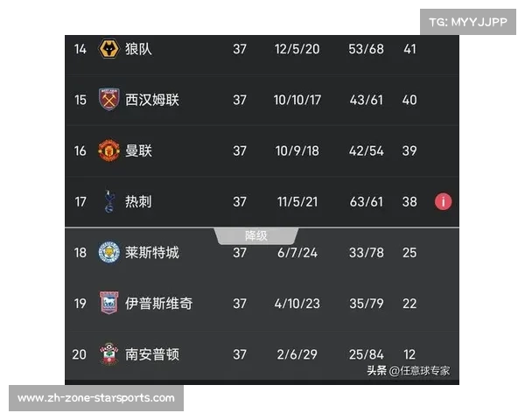The height and width of the screenshot is (420, 525).
Task: Click the Tottenham Hotspur crest icon
Action: 109,201
